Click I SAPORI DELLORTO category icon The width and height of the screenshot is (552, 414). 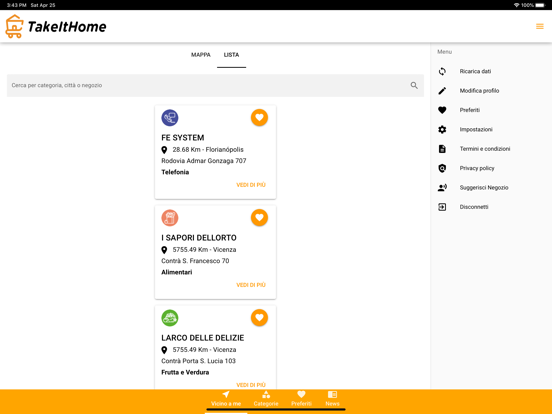tap(170, 218)
